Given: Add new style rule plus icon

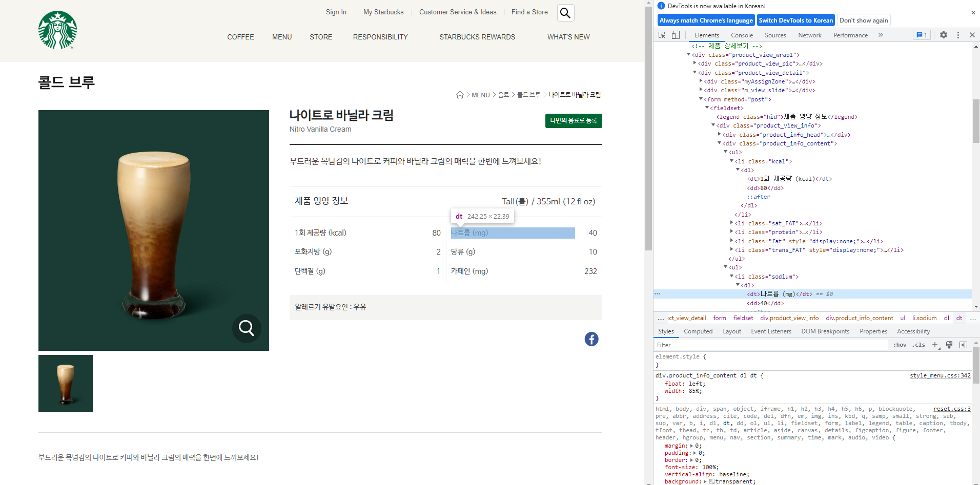Looking at the screenshot, I should [x=935, y=345].
